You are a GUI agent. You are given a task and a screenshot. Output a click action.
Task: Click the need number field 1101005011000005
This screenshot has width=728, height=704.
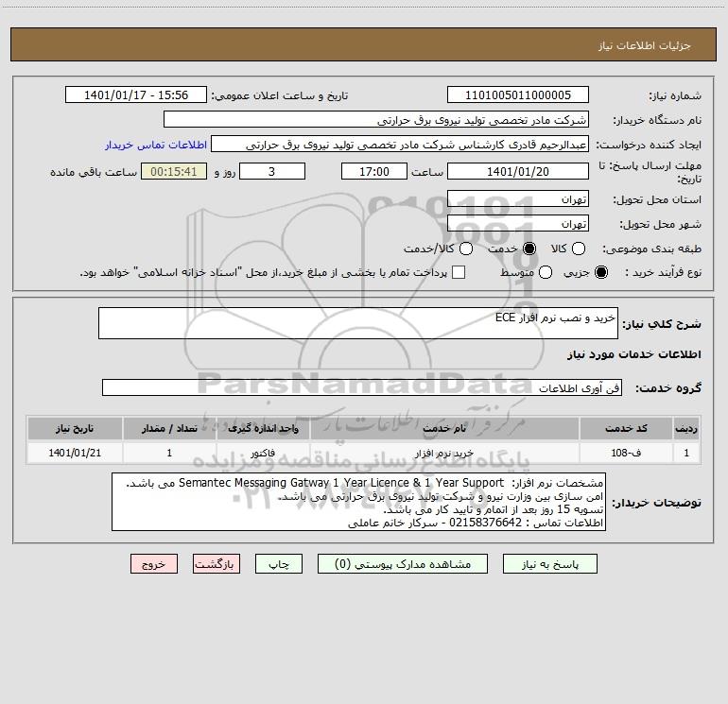(518, 94)
